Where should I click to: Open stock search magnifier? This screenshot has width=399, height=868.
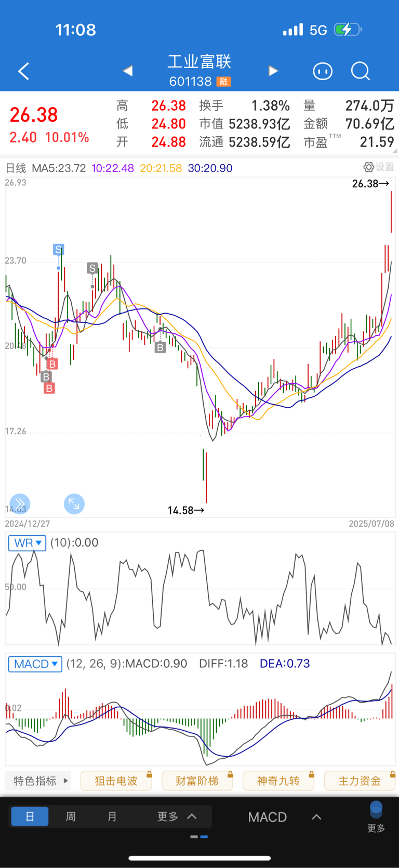[360, 71]
